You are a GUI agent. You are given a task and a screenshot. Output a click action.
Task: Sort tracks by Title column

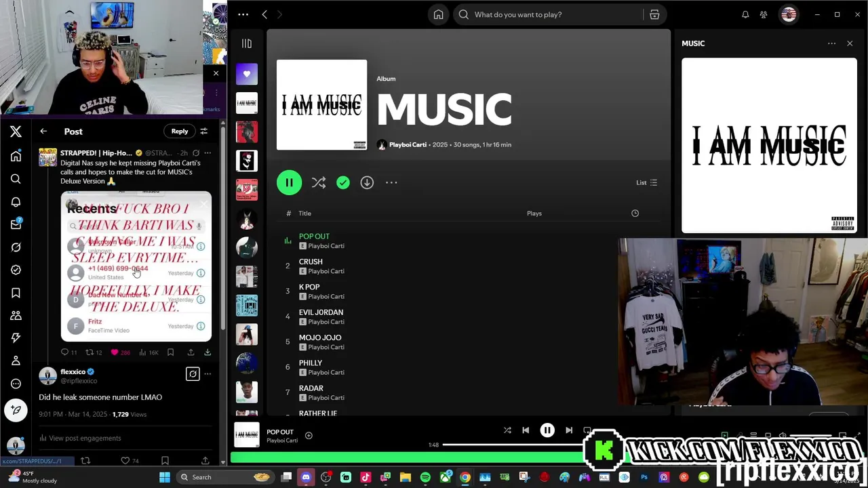coord(304,213)
